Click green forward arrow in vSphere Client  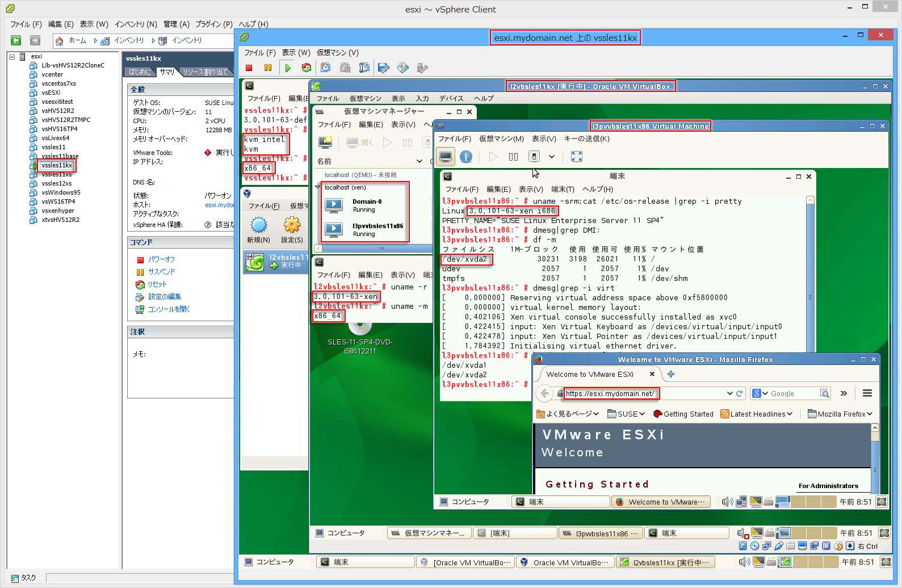(x=35, y=40)
